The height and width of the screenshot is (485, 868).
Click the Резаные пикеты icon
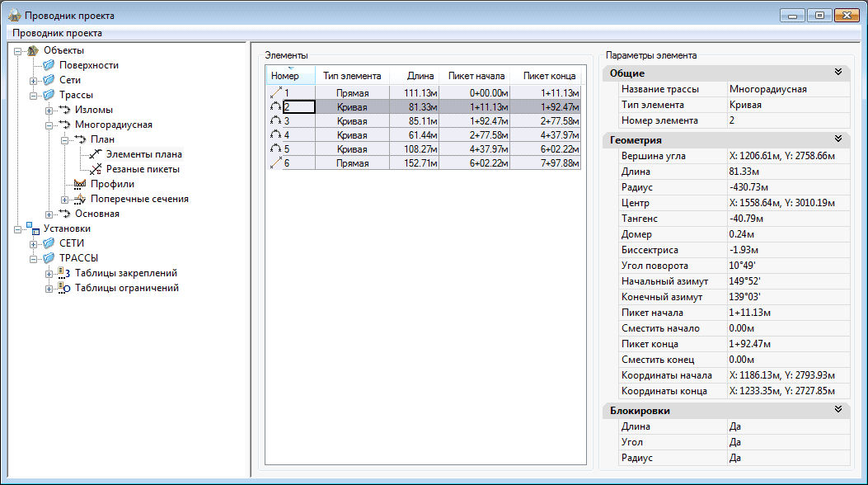tap(96, 169)
